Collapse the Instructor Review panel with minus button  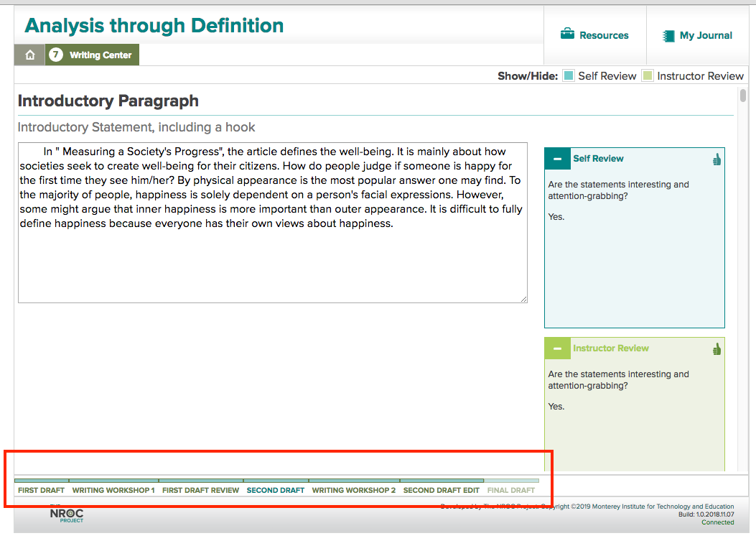click(x=557, y=348)
